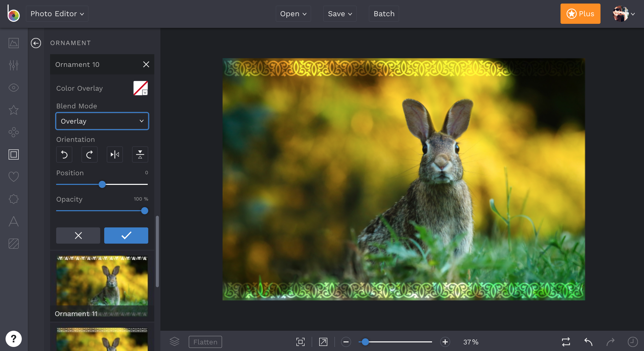The width and height of the screenshot is (644, 351).
Task: Open the Overlays heart tool
Action: click(x=14, y=177)
